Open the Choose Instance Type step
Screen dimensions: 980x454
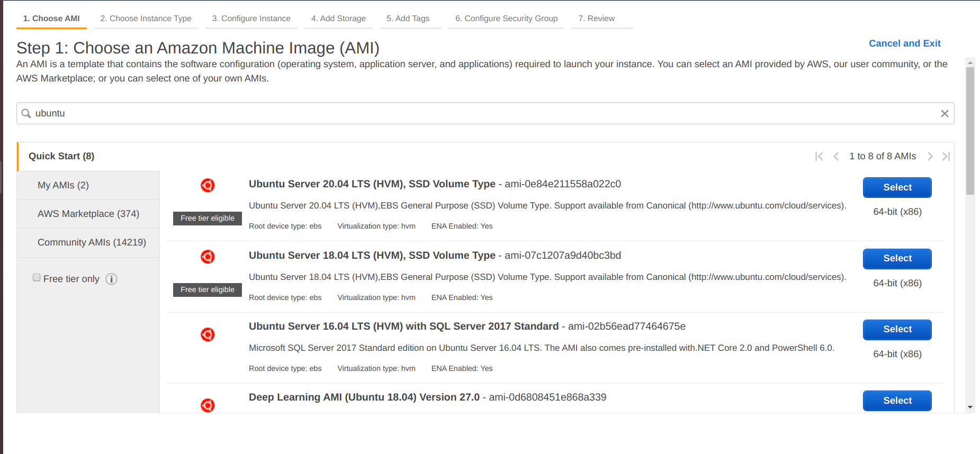pyautogui.click(x=146, y=19)
